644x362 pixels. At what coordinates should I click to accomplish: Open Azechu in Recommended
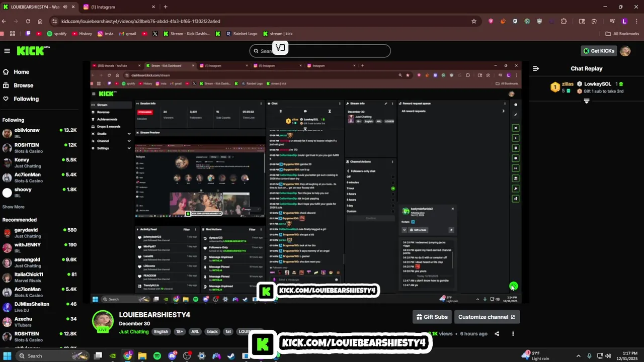pyautogui.click(x=39, y=322)
